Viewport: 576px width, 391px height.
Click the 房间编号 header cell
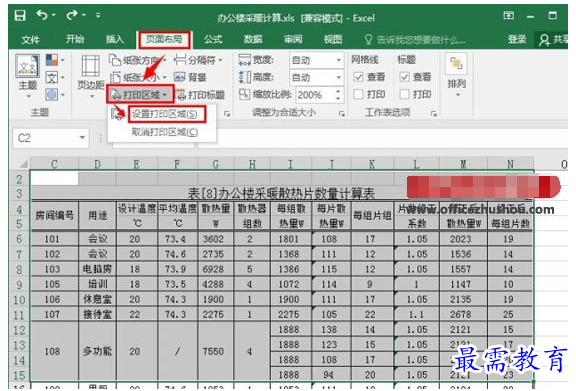click(54, 216)
